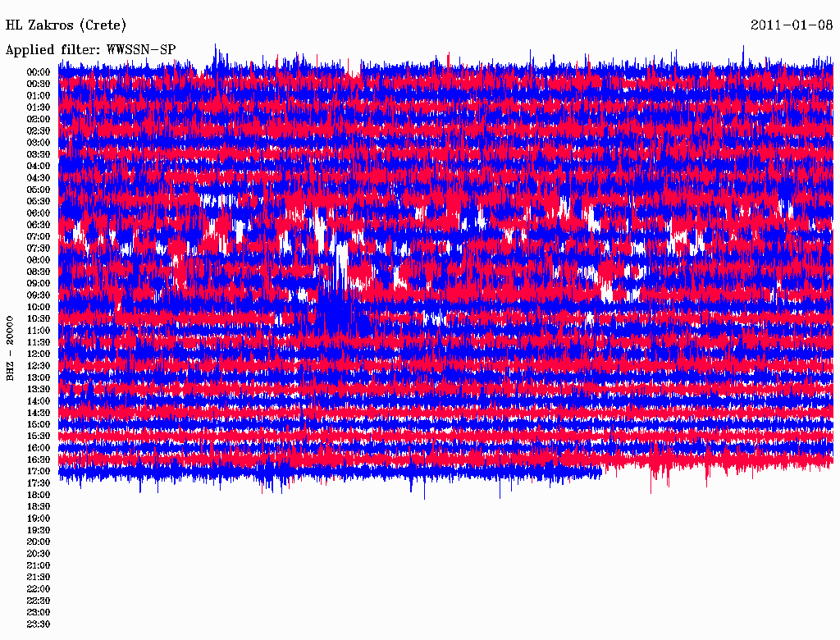Select the 03:00 time label

[x=39, y=143]
